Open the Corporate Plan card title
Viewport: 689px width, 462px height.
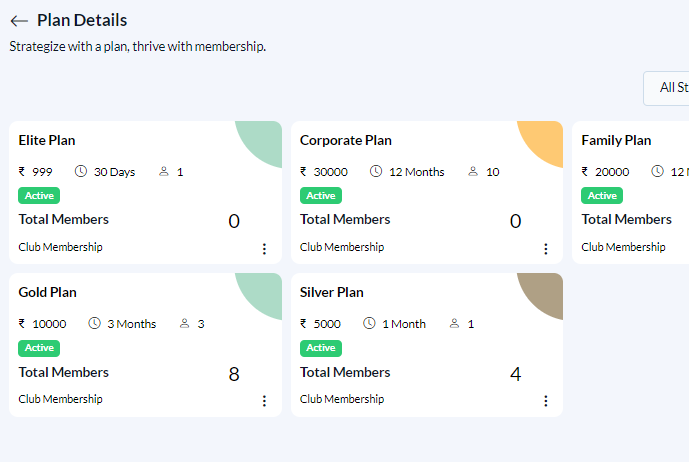[x=346, y=140]
